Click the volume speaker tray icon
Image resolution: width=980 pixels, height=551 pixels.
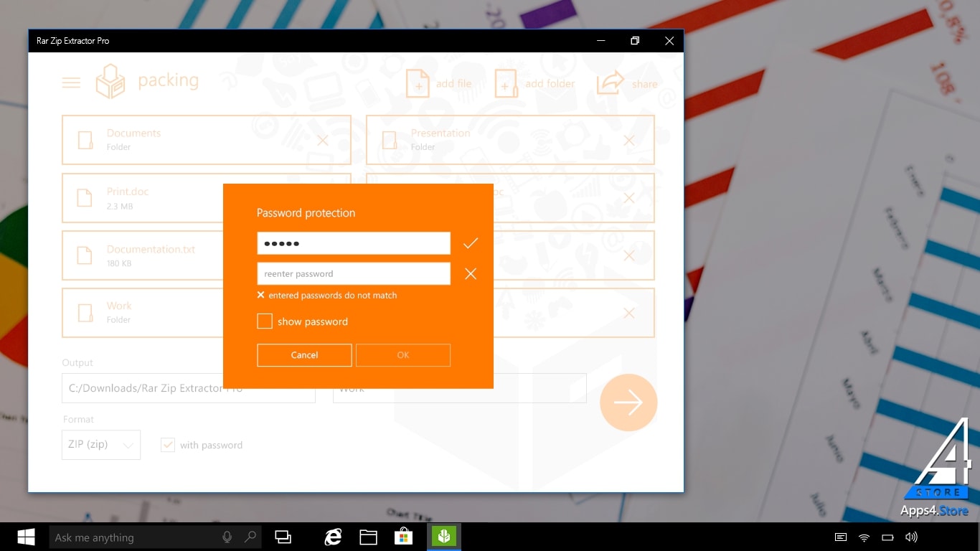[911, 537]
